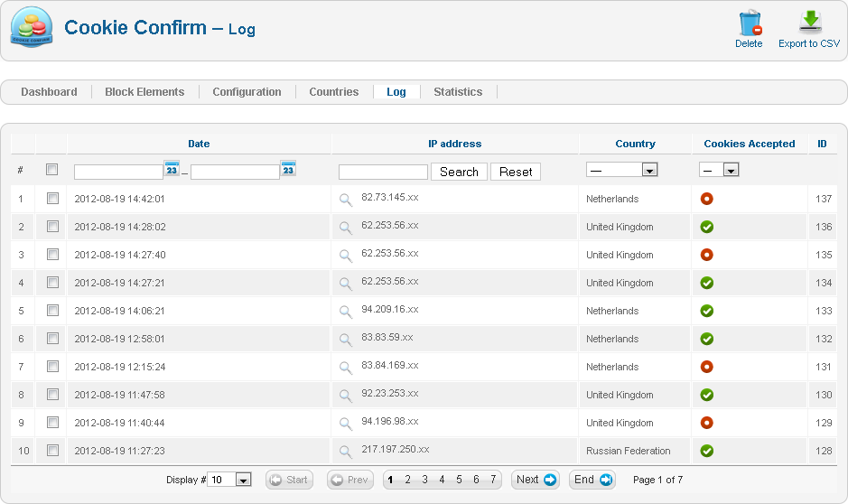Open the end date calendar picker
The height and width of the screenshot is (504, 848).
(288, 169)
